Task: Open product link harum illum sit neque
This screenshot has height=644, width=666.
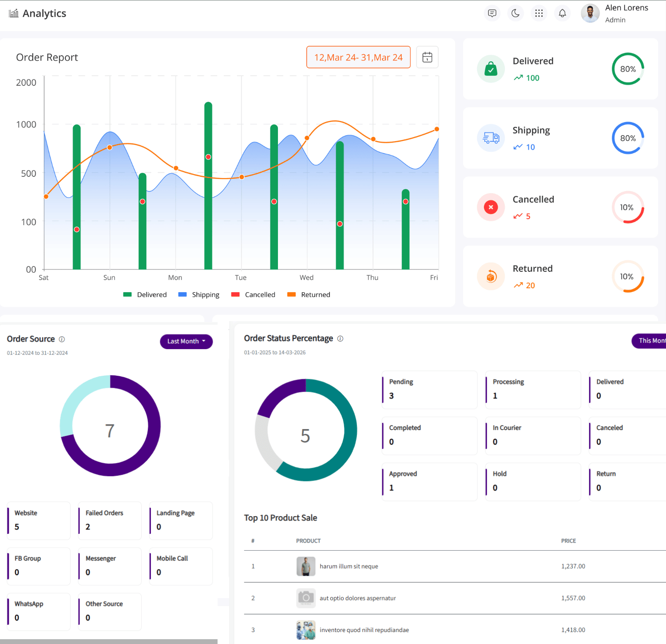Action: tap(349, 566)
